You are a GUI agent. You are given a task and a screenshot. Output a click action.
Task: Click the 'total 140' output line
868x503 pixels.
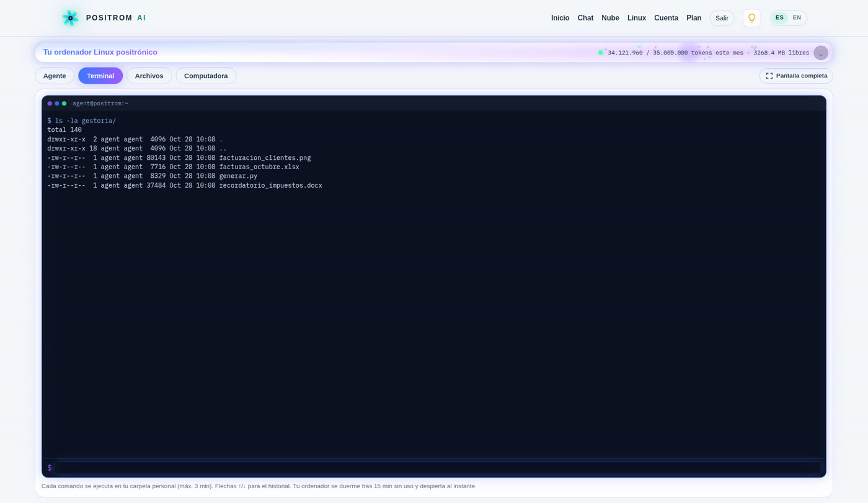[x=64, y=130]
